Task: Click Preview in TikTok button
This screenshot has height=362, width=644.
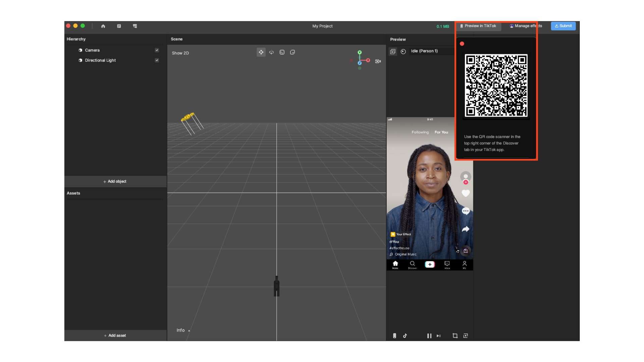Action: click(478, 26)
